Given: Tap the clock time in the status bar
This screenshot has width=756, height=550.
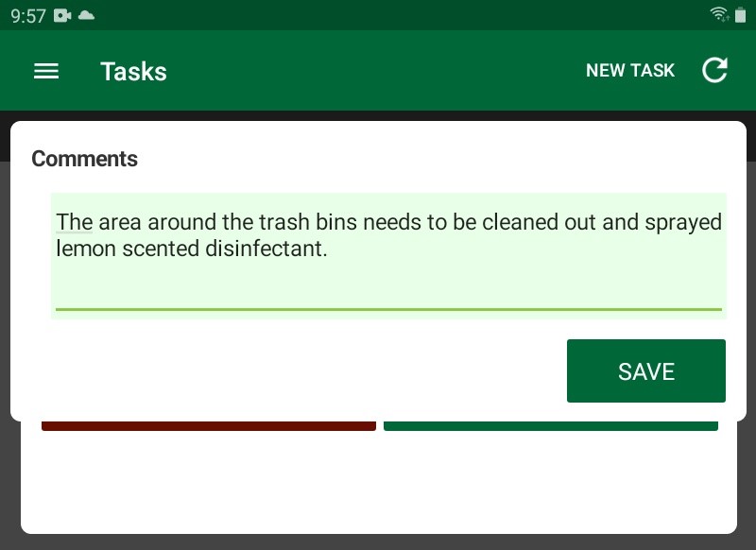Looking at the screenshot, I should click(28, 15).
